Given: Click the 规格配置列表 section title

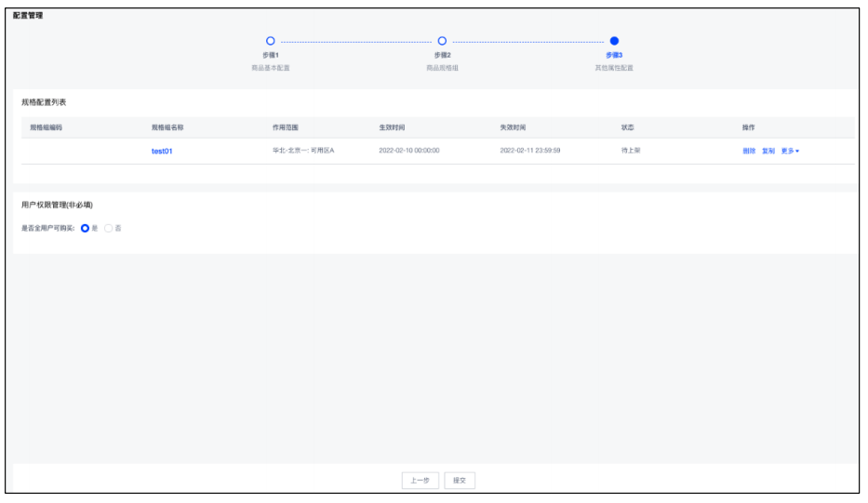Looking at the screenshot, I should click(x=44, y=102).
